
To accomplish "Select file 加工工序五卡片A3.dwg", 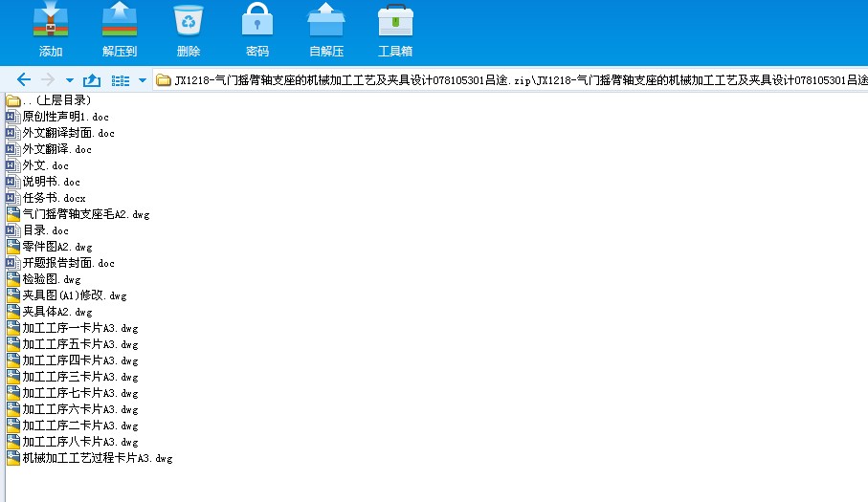I will (x=72, y=344).
